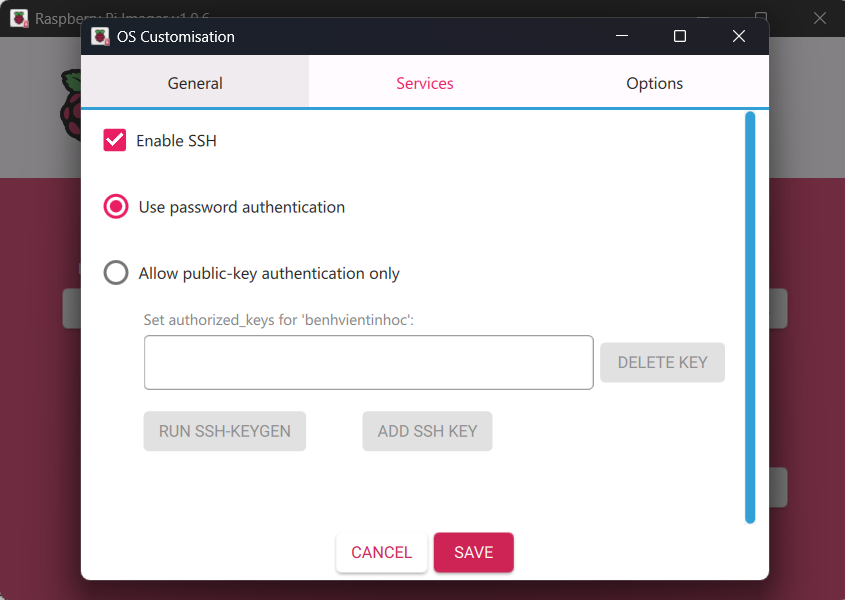This screenshot has height=600, width=845.
Task: Uncheck the Enable SSH checkbox
Action: [115, 141]
